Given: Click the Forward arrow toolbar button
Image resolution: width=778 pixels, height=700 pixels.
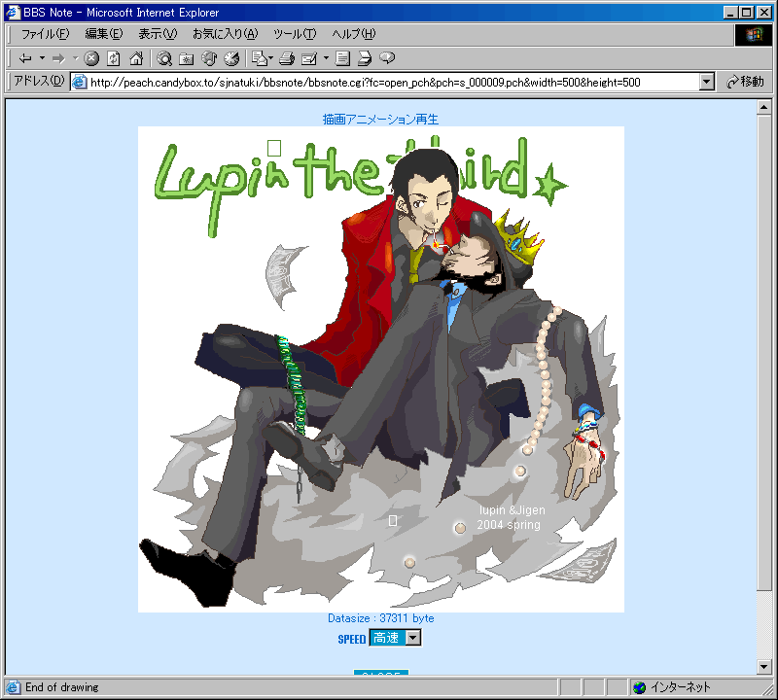Looking at the screenshot, I should pos(58,58).
